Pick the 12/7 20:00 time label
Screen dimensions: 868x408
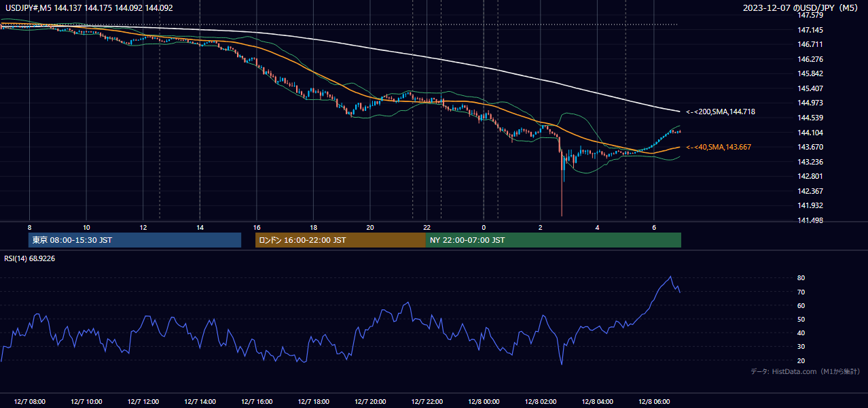(x=370, y=402)
